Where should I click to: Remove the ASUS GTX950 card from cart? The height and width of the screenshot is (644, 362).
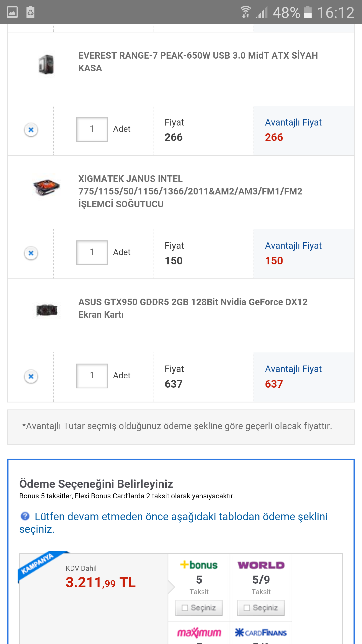31,376
